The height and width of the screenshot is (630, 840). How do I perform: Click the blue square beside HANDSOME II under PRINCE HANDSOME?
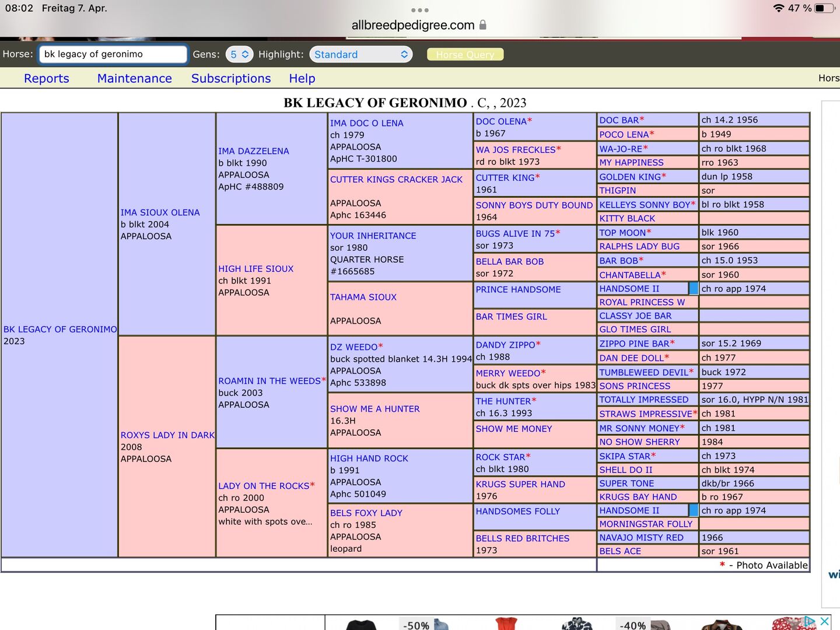point(693,288)
